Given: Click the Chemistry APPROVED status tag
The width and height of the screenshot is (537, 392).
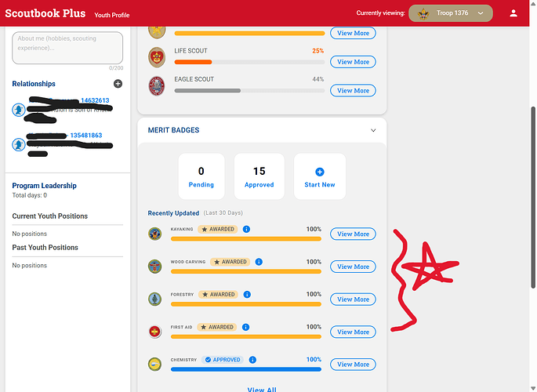Looking at the screenshot, I should 223,360.
